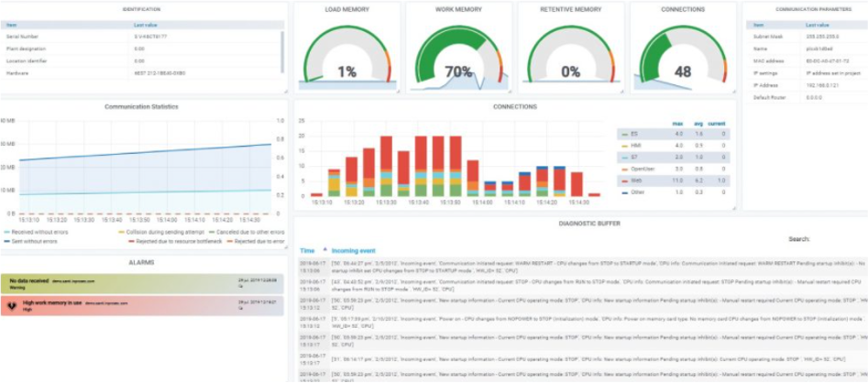Toggle the Web series in Connections legend

634,181
